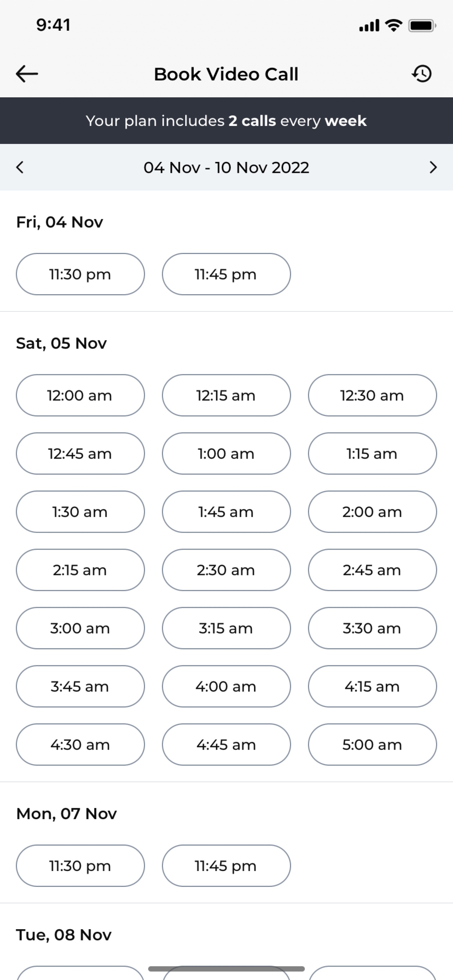The width and height of the screenshot is (453, 980).
Task: Select the 1:00 am time slot
Action: point(226,454)
